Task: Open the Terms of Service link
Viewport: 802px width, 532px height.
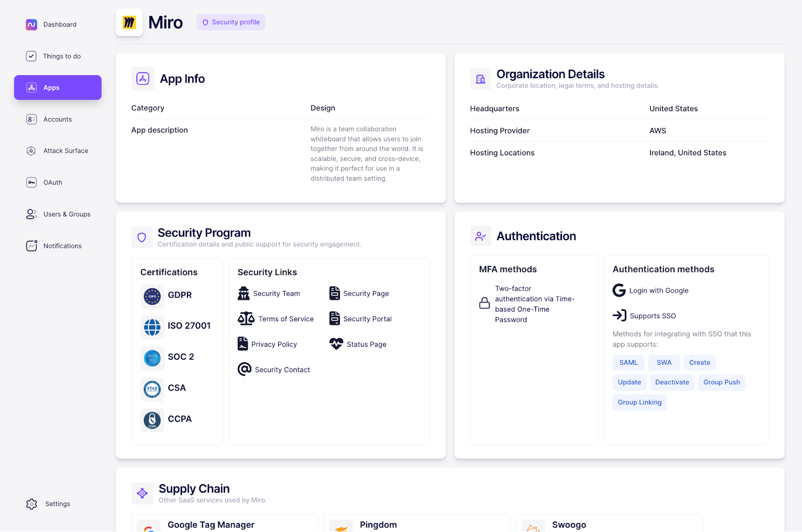Action: tap(286, 319)
